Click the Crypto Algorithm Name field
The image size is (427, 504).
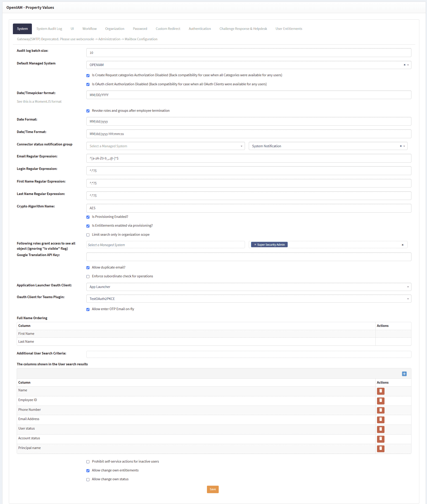pyautogui.click(x=249, y=208)
